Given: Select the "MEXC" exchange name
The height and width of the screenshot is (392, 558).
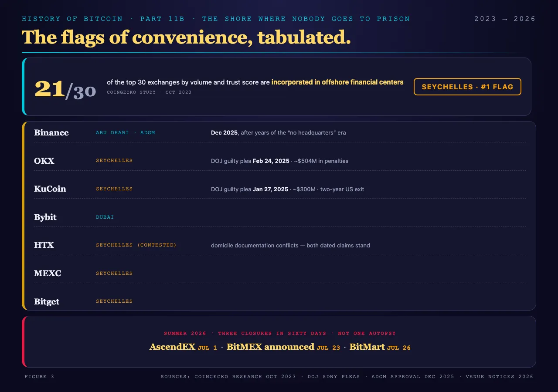Looking at the screenshot, I should pyautogui.click(x=48, y=274).
